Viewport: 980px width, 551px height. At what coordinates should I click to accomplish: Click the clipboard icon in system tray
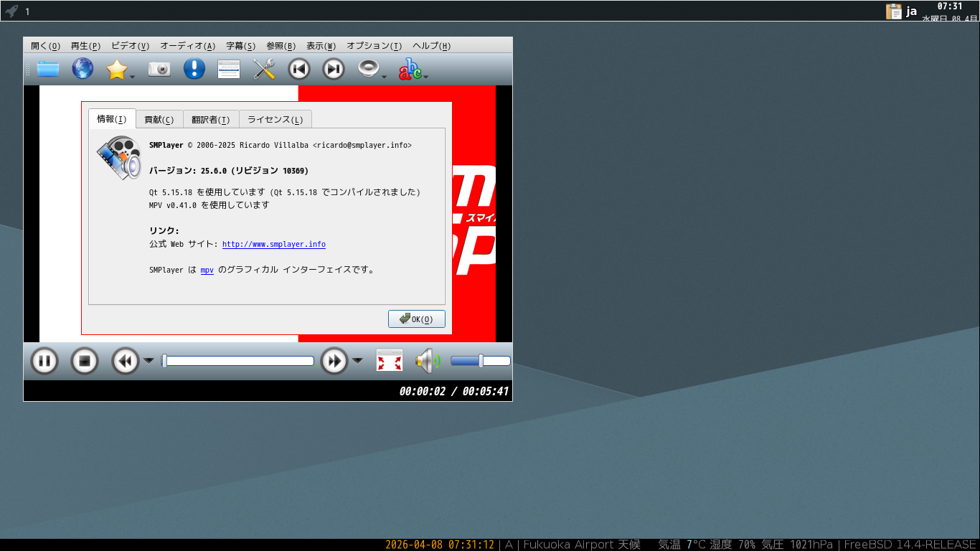(x=894, y=11)
